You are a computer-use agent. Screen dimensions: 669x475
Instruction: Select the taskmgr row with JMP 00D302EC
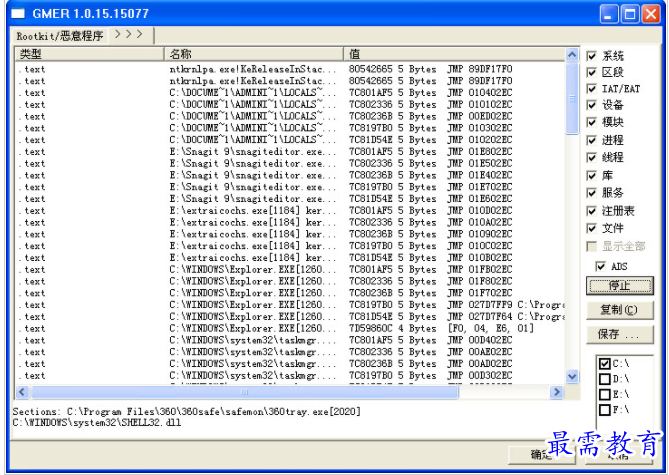290,376
